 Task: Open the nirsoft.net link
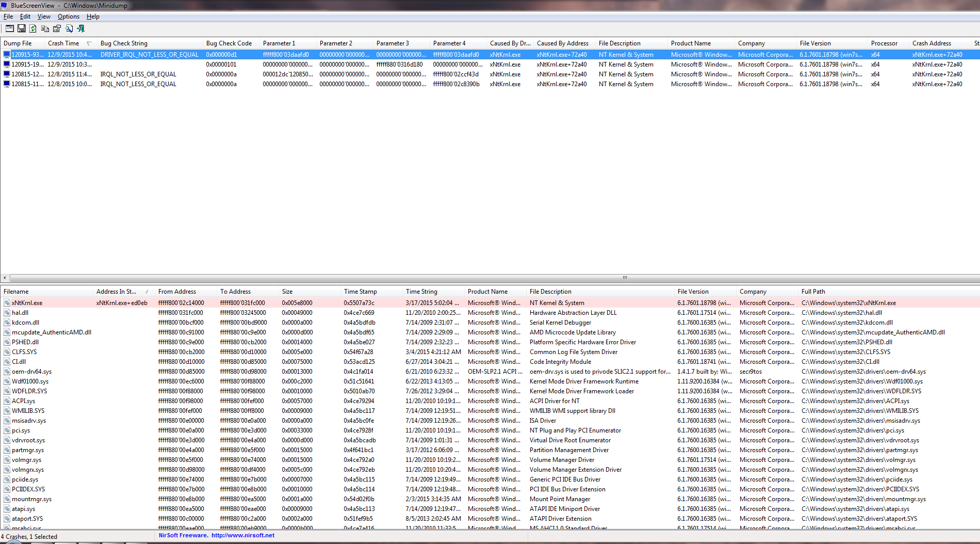click(243, 536)
